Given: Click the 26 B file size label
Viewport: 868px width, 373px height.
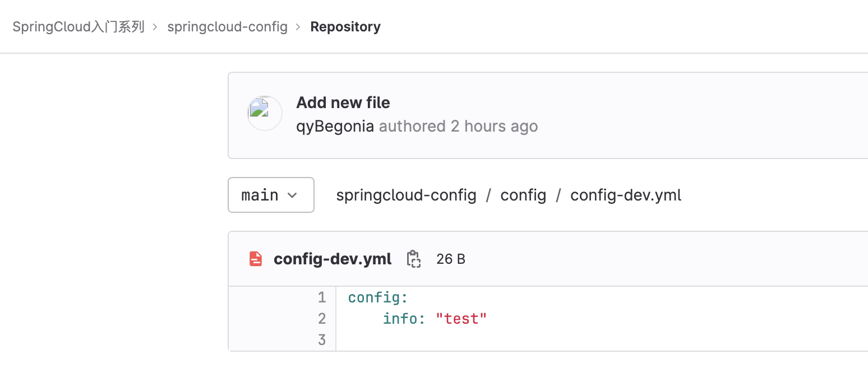Looking at the screenshot, I should (450, 259).
